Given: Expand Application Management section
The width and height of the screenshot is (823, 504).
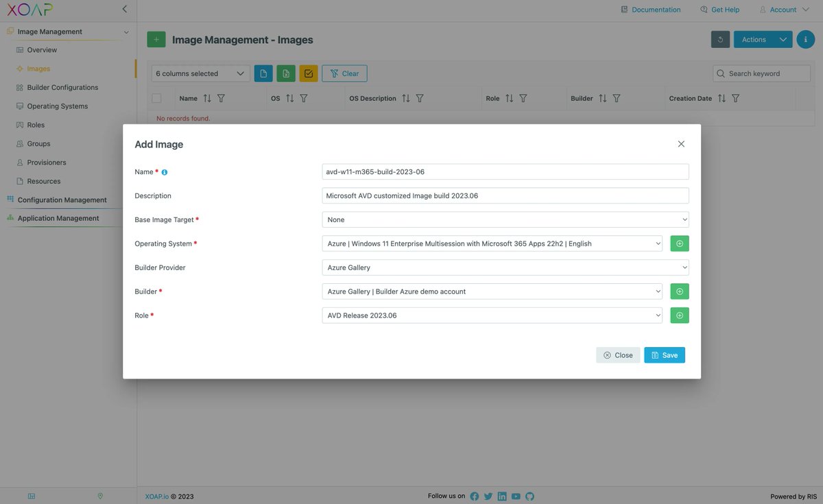Looking at the screenshot, I should coord(58,218).
